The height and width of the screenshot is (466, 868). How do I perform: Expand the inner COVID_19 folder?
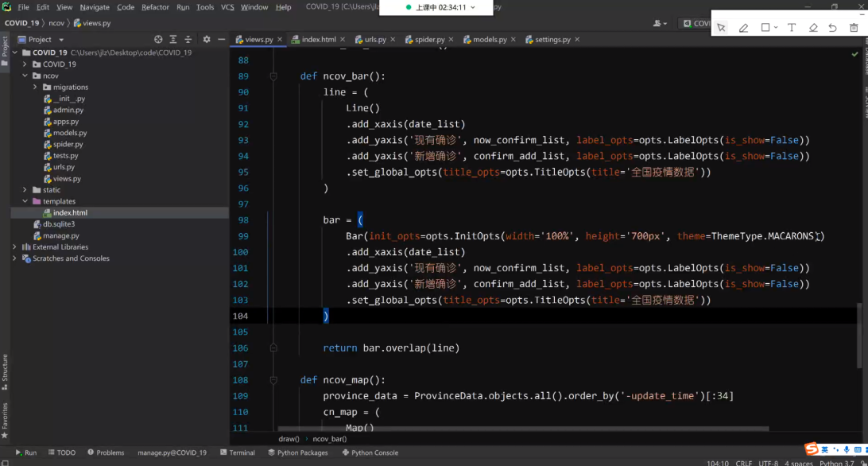[x=25, y=64]
